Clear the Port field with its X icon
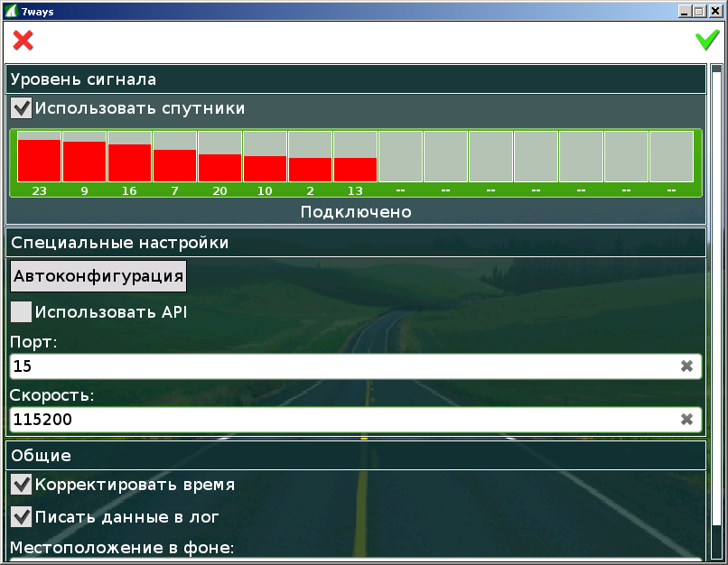This screenshot has width=728, height=565. click(x=686, y=366)
